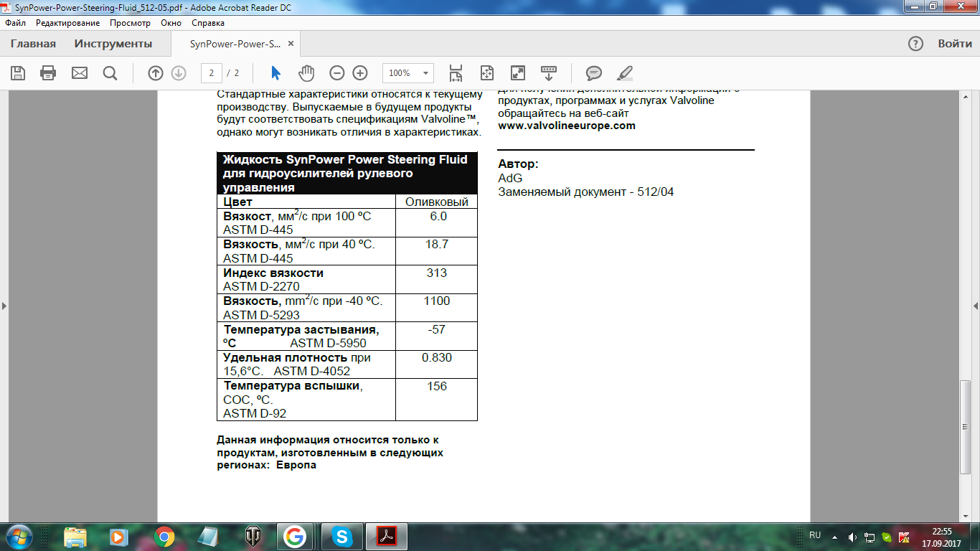Open World of Tanks taskbar icon
The width and height of the screenshot is (980, 551).
(x=253, y=537)
